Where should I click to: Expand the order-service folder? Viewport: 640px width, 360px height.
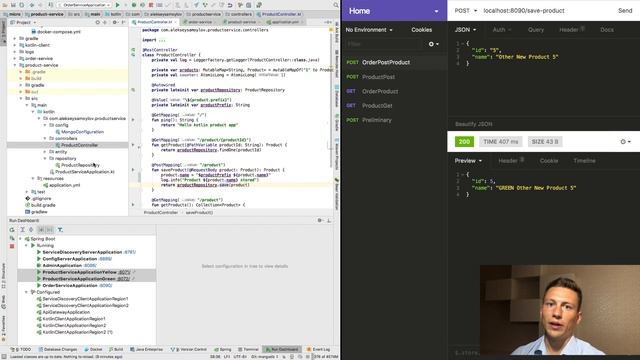tap(15, 58)
